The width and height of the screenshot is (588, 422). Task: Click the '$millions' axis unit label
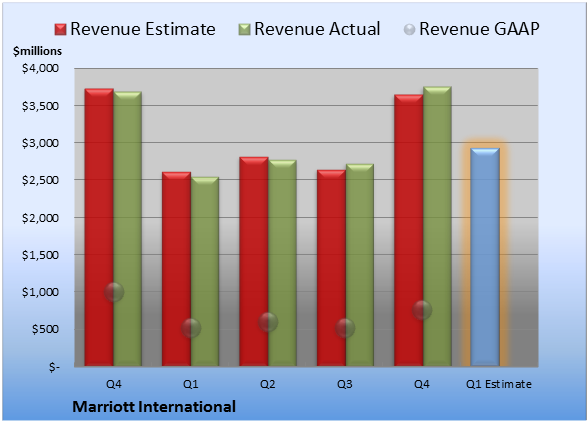38,51
